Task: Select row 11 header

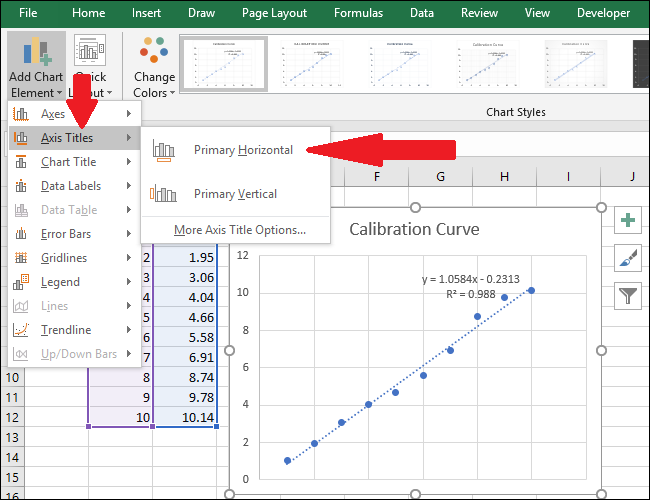Action: [x=12, y=398]
